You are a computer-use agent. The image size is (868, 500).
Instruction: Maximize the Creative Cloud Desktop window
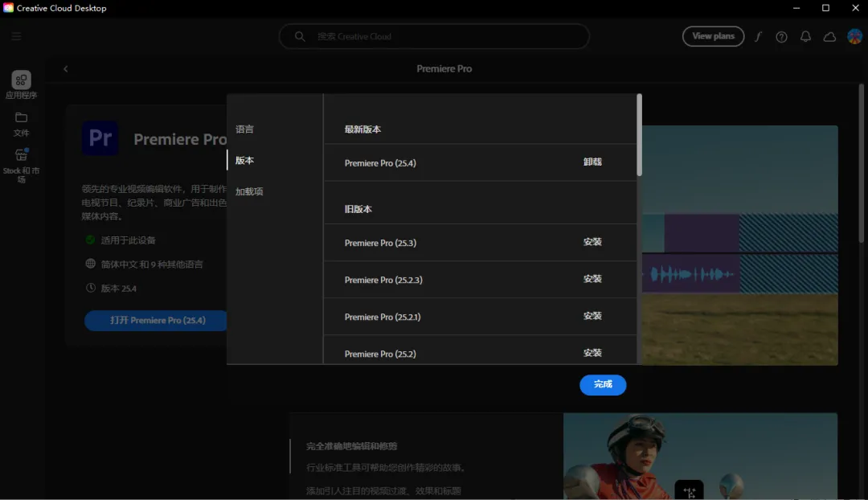pos(825,8)
